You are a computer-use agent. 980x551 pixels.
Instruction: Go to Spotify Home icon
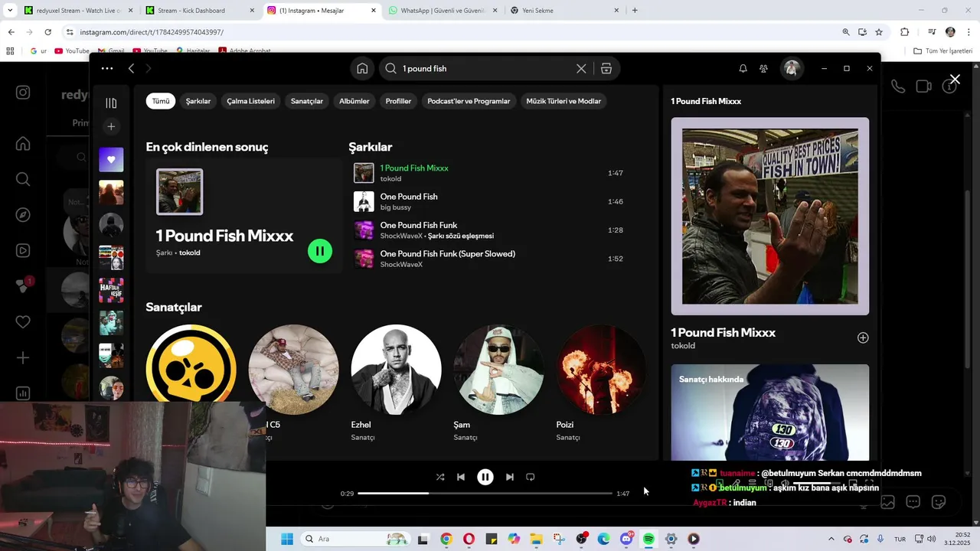point(362,68)
